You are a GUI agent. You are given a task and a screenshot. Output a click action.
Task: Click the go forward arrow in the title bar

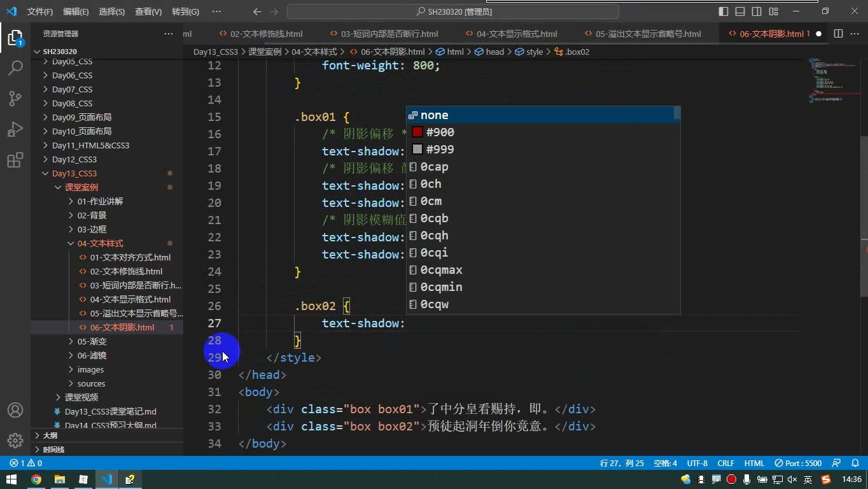[x=274, y=11]
